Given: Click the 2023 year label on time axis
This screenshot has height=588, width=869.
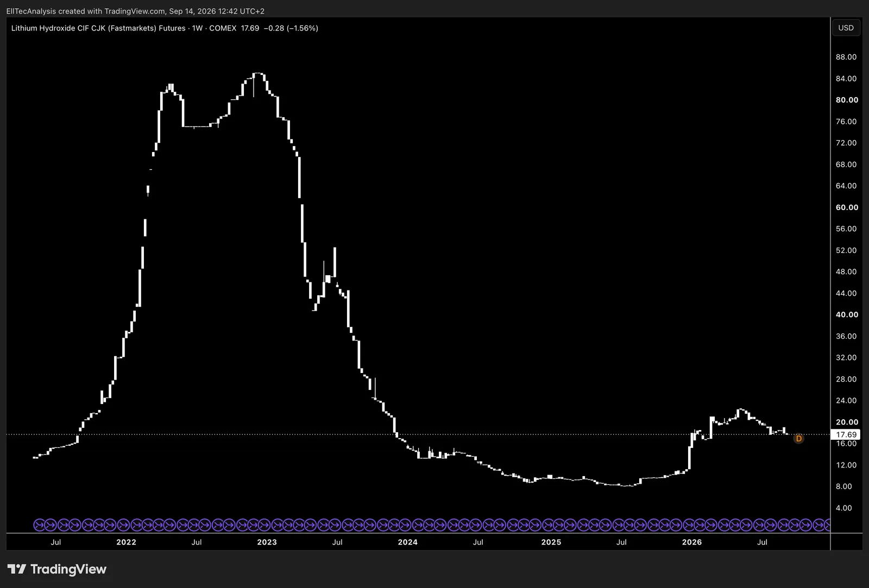Looking at the screenshot, I should (267, 542).
